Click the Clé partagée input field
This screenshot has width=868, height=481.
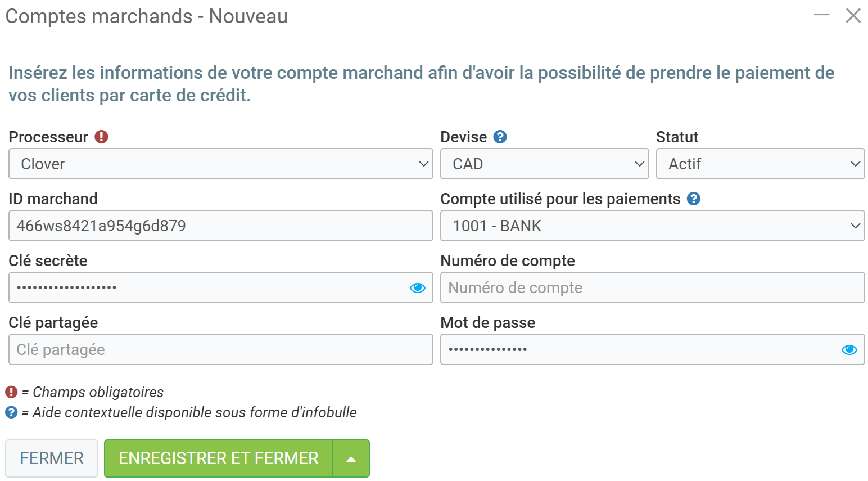tap(220, 349)
